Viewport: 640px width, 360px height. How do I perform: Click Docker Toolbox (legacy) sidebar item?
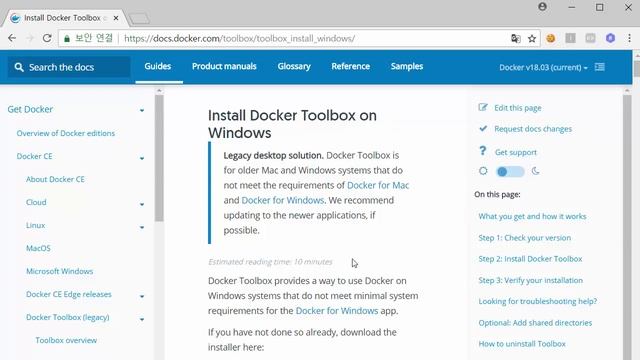[68, 317]
